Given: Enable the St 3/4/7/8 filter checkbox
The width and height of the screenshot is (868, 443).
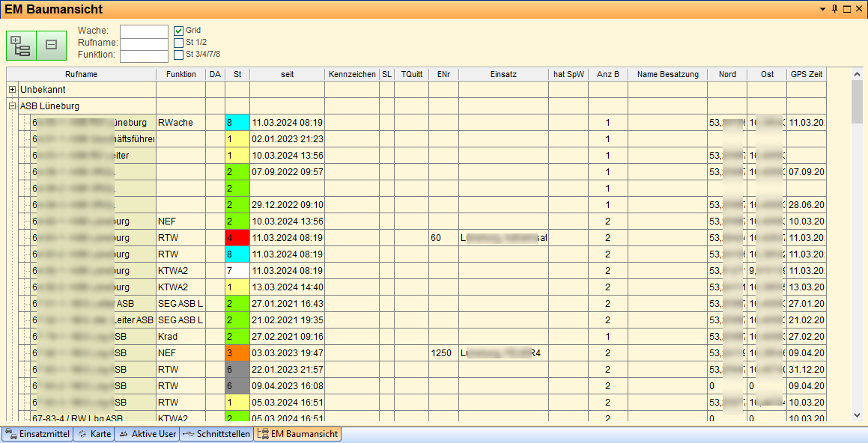Looking at the screenshot, I should (179, 55).
